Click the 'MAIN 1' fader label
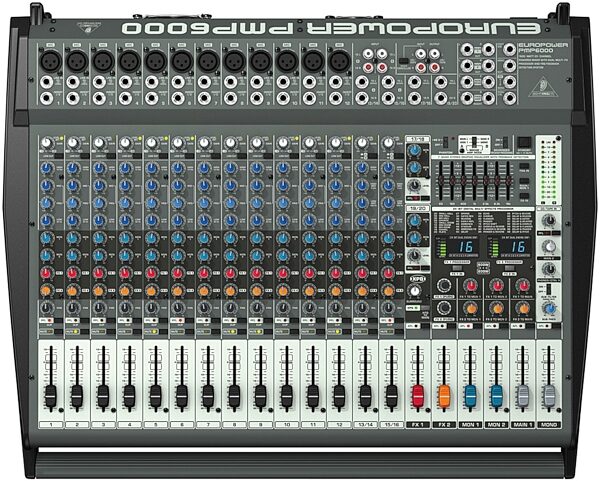Viewport: 600px width, 481px height. (523, 425)
